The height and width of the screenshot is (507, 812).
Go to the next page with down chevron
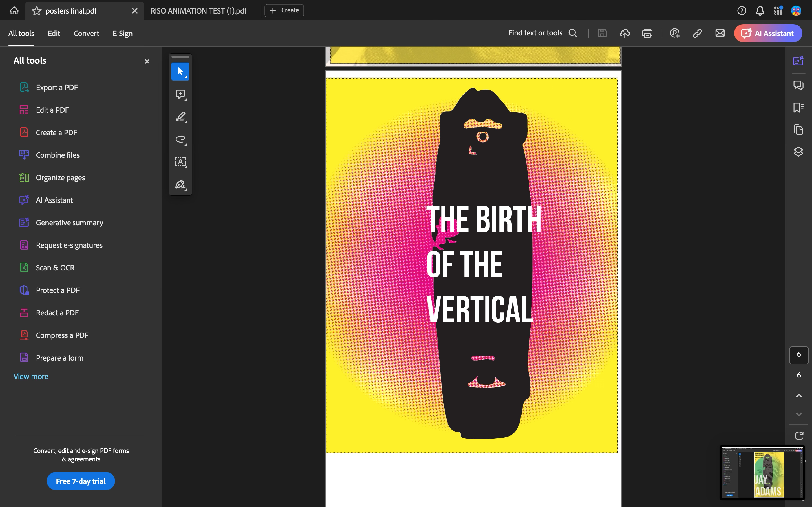(x=798, y=414)
